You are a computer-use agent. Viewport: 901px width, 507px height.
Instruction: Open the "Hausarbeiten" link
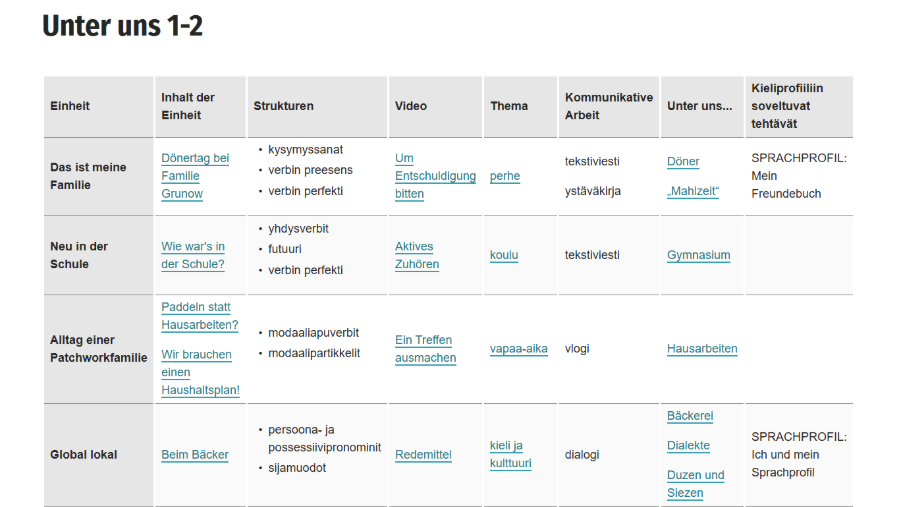pos(702,349)
